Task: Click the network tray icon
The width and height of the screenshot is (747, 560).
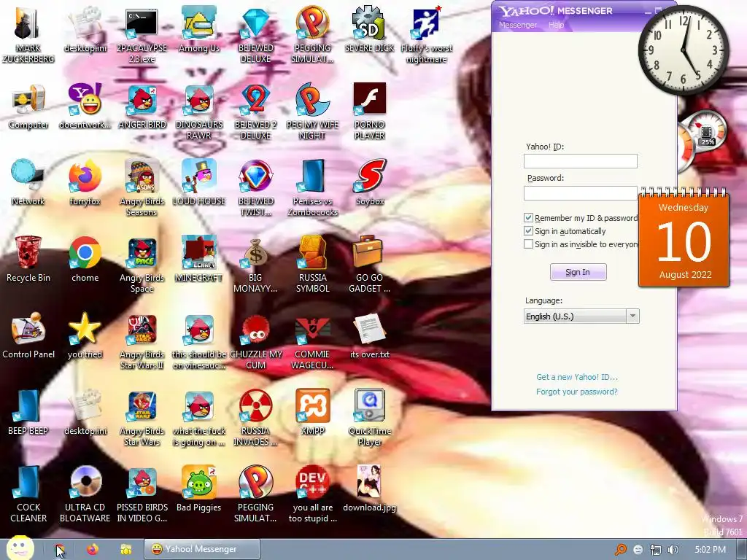Action: point(656,550)
